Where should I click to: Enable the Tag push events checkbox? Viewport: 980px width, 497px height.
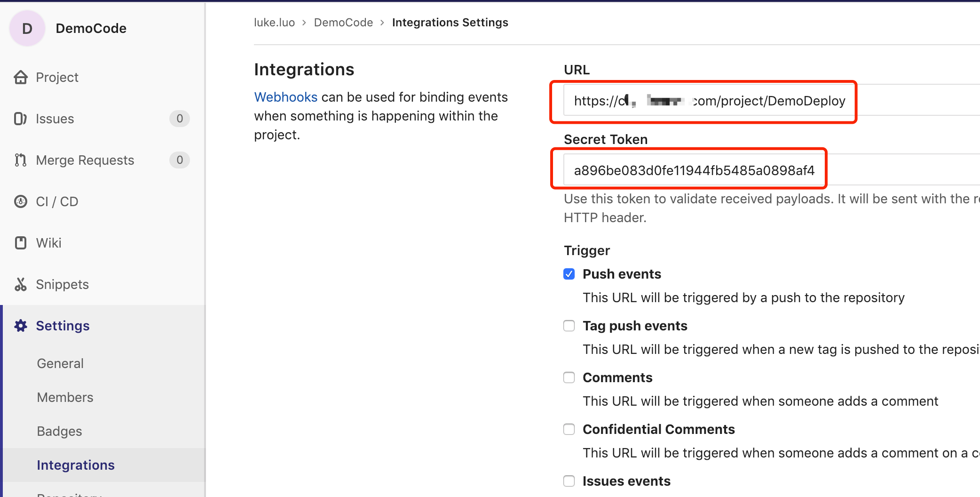point(569,326)
